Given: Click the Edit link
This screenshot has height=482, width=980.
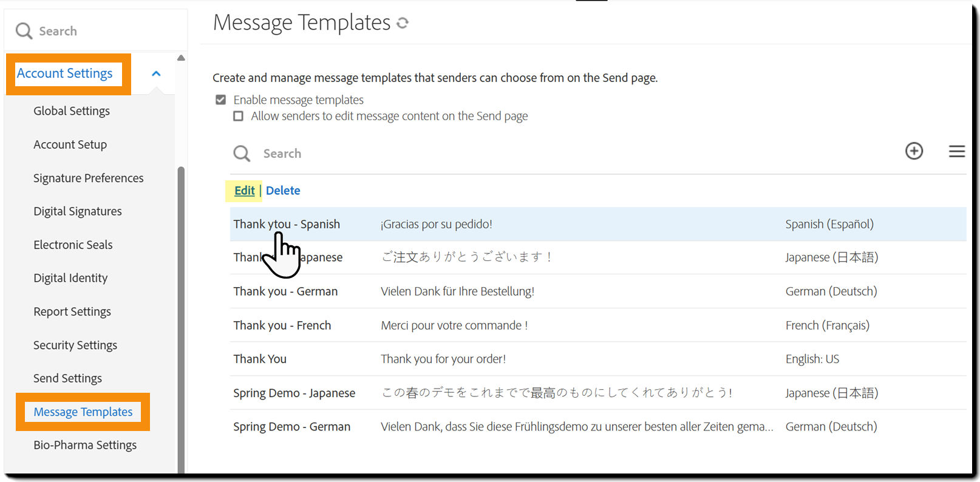Looking at the screenshot, I should pos(245,191).
